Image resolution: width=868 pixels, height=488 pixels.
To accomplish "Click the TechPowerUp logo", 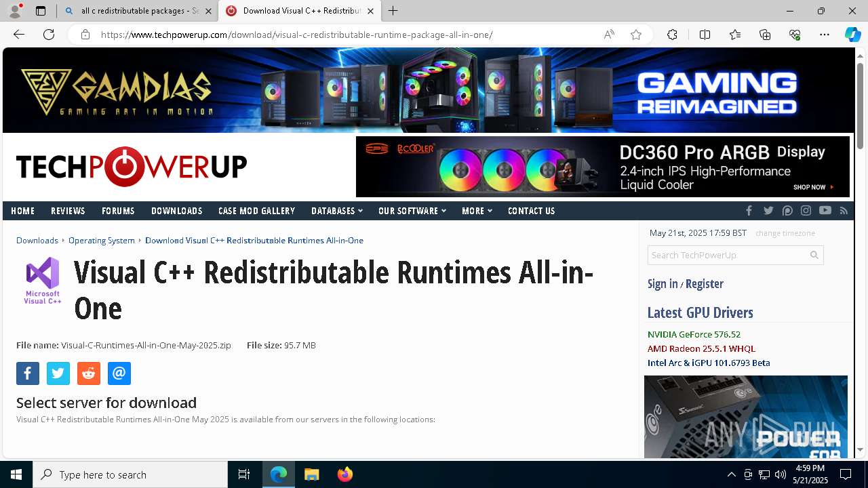I will tap(132, 166).
